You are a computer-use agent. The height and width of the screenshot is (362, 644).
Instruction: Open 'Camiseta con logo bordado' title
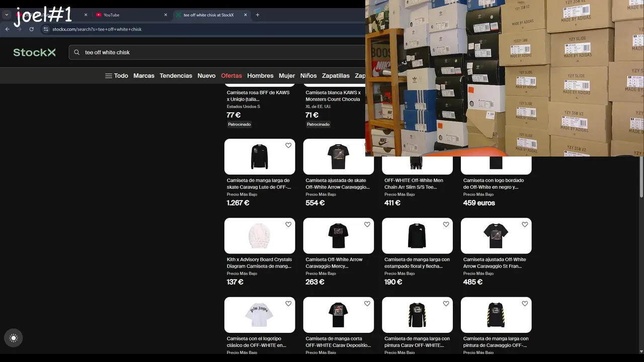(494, 184)
